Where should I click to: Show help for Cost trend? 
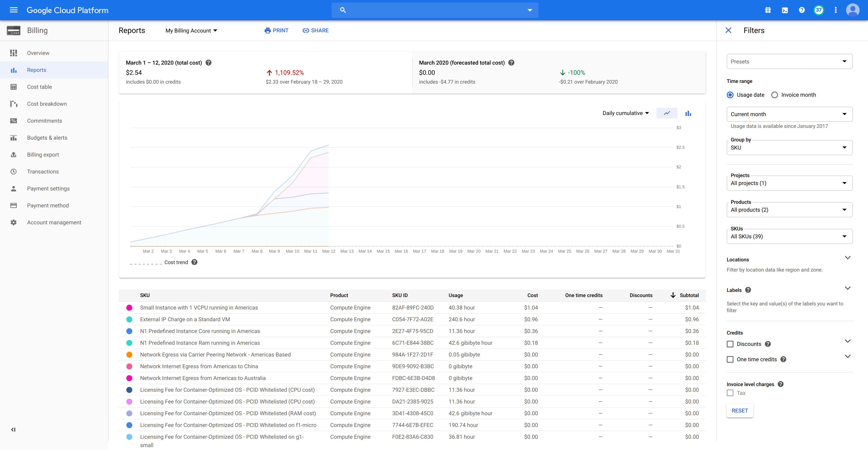tap(194, 262)
